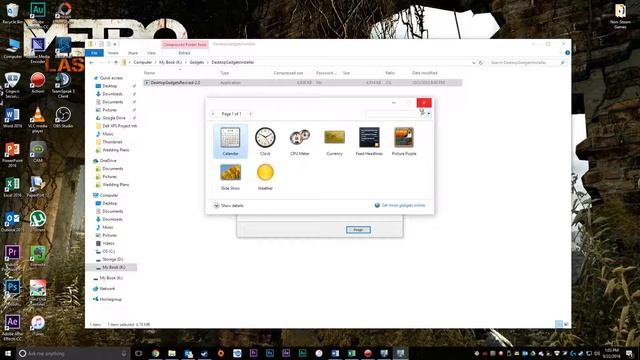
Task: Click Explorer back navigation arrow
Action: (91, 62)
